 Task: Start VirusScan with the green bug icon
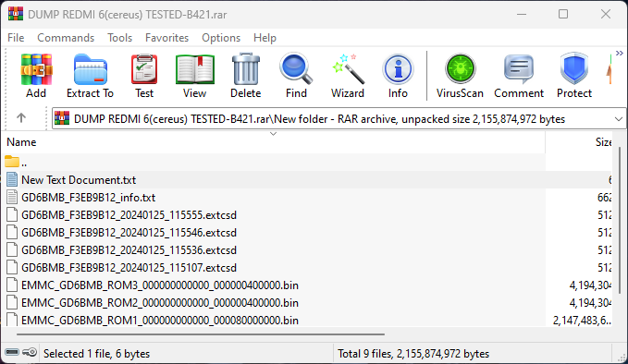[x=460, y=68]
